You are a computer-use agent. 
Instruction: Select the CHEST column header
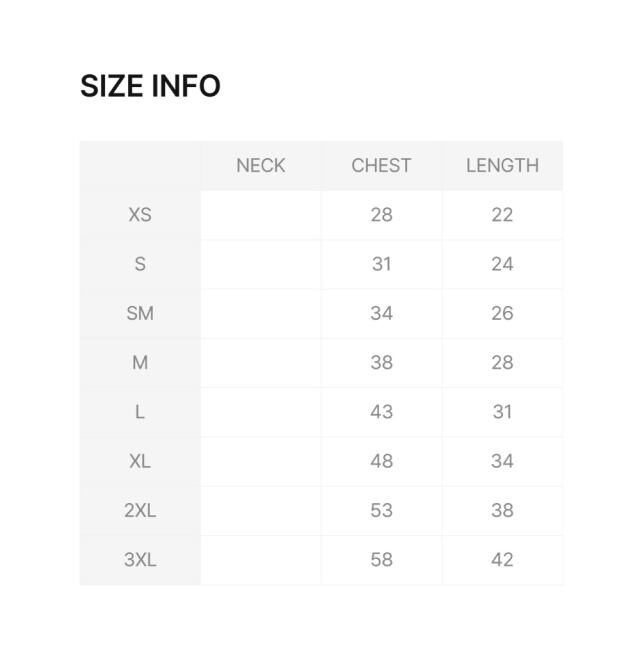click(381, 166)
